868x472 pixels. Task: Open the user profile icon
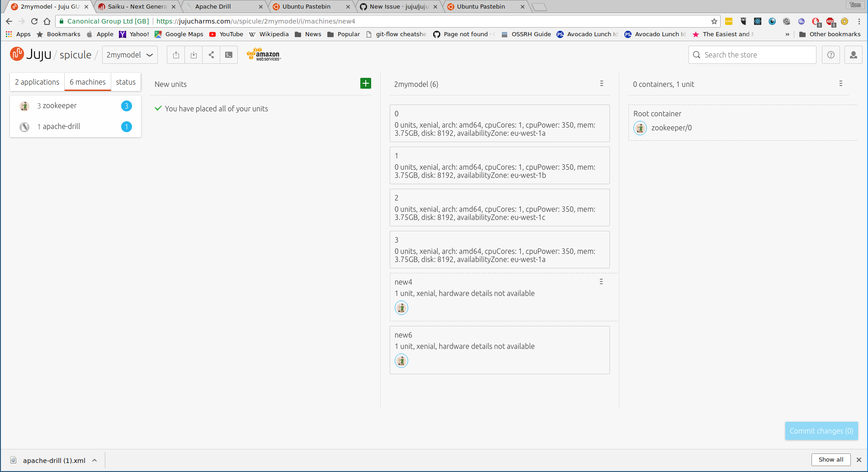pos(853,55)
